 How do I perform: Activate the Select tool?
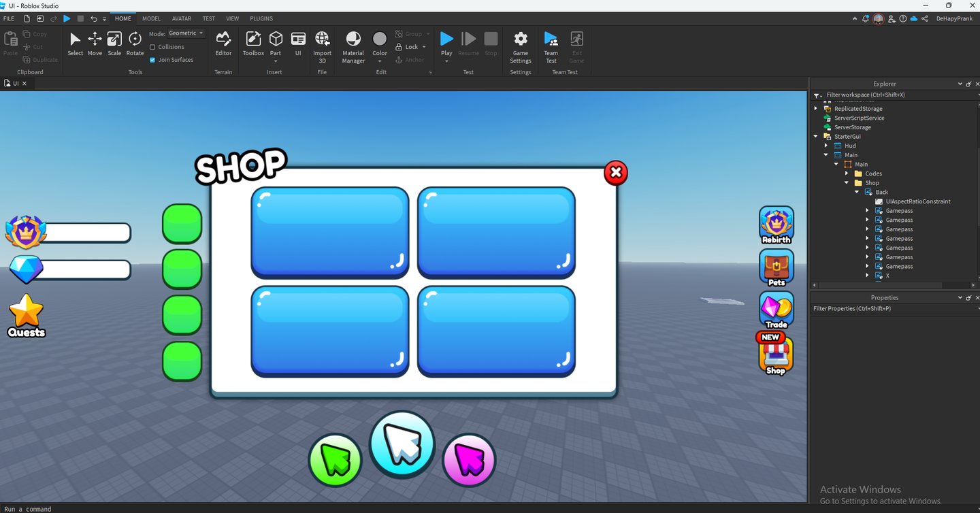[x=75, y=44]
